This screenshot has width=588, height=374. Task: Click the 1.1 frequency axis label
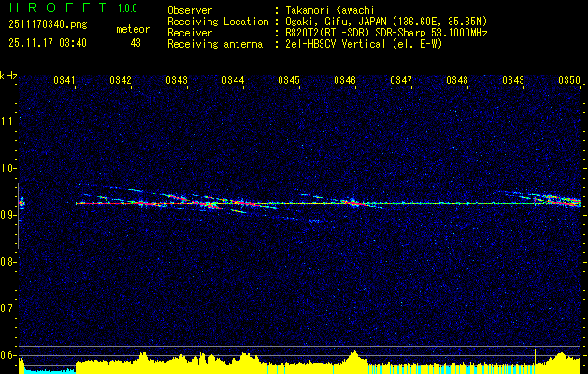8,121
